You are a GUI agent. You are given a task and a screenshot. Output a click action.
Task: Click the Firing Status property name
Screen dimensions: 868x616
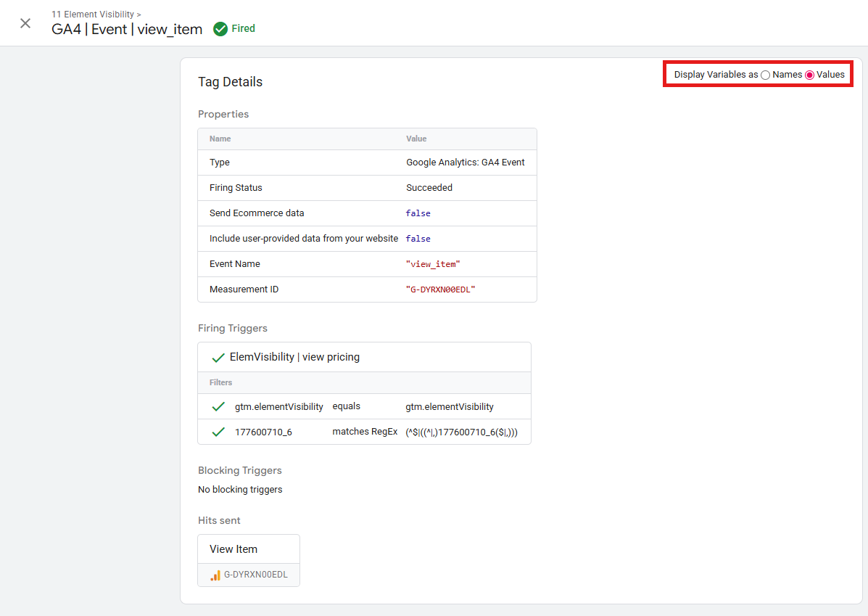236,188
